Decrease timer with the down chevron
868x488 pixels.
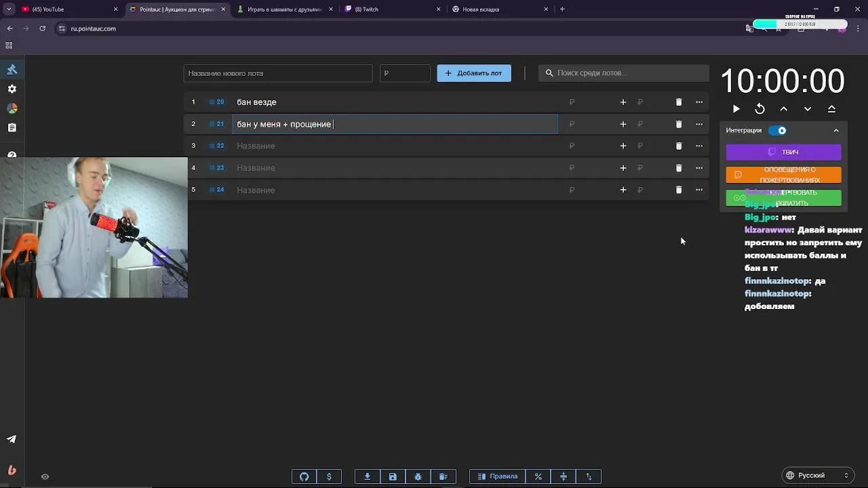tap(808, 109)
